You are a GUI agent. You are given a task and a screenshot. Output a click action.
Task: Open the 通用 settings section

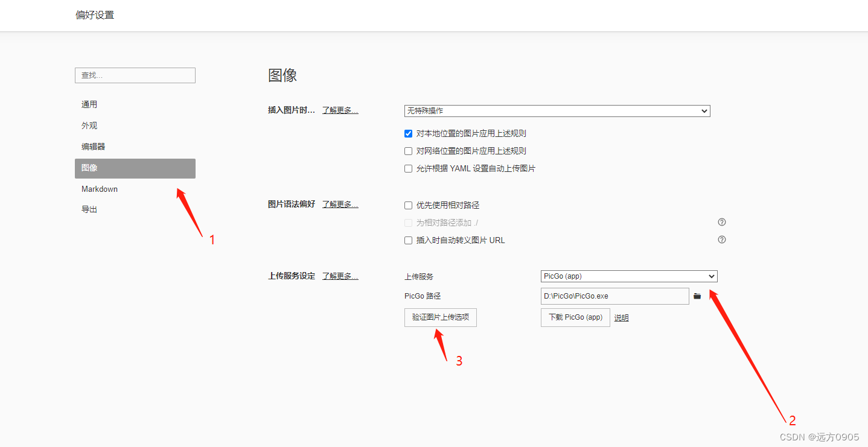[x=135, y=104]
